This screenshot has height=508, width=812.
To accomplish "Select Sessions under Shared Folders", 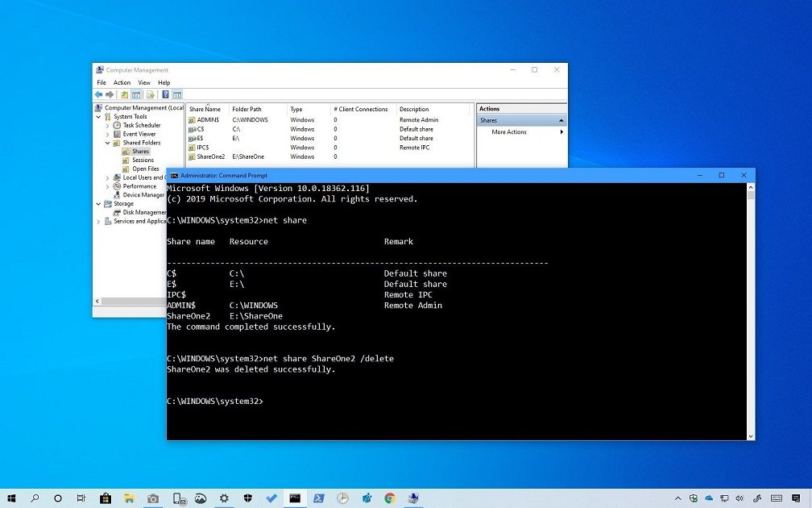I will point(143,160).
